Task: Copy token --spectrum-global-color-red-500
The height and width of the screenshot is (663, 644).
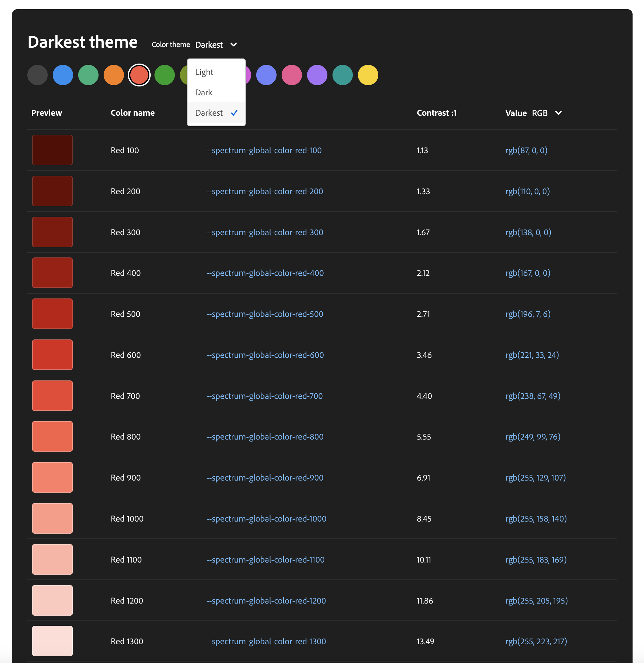Action: click(x=265, y=314)
